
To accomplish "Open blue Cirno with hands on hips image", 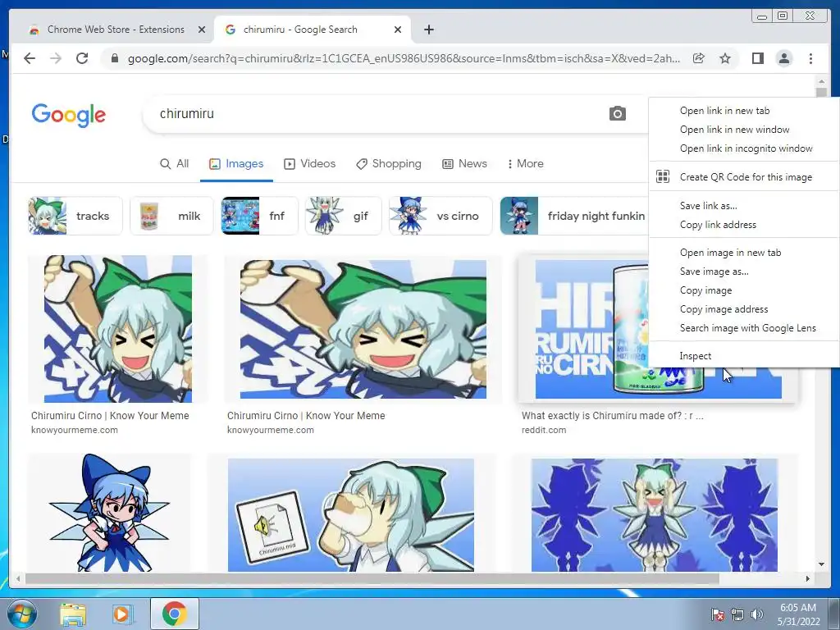I will [109, 514].
